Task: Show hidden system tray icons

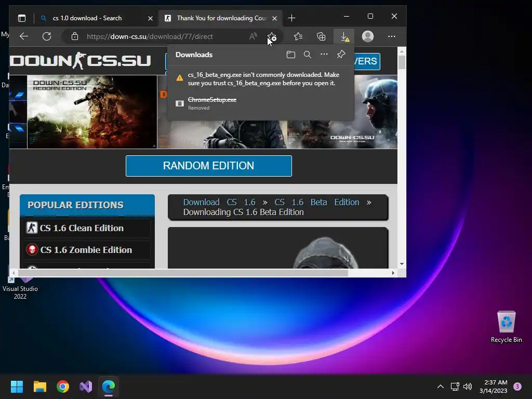Action: [441, 387]
